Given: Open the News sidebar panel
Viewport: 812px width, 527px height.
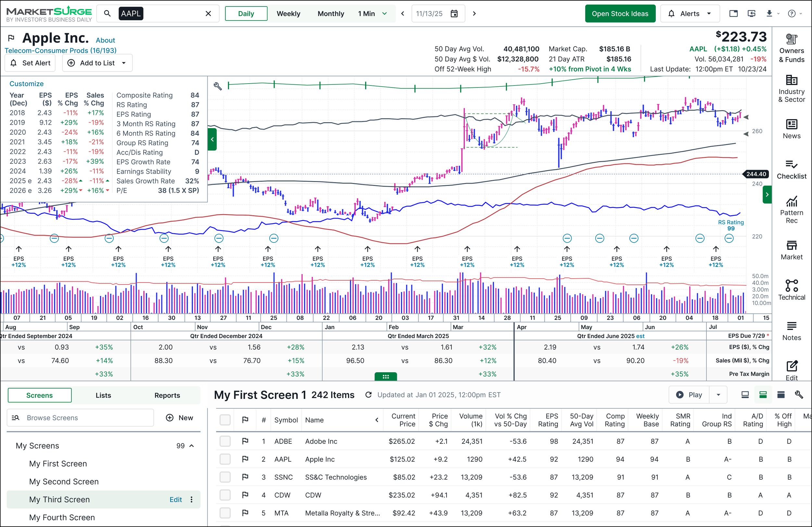Looking at the screenshot, I should click(791, 129).
